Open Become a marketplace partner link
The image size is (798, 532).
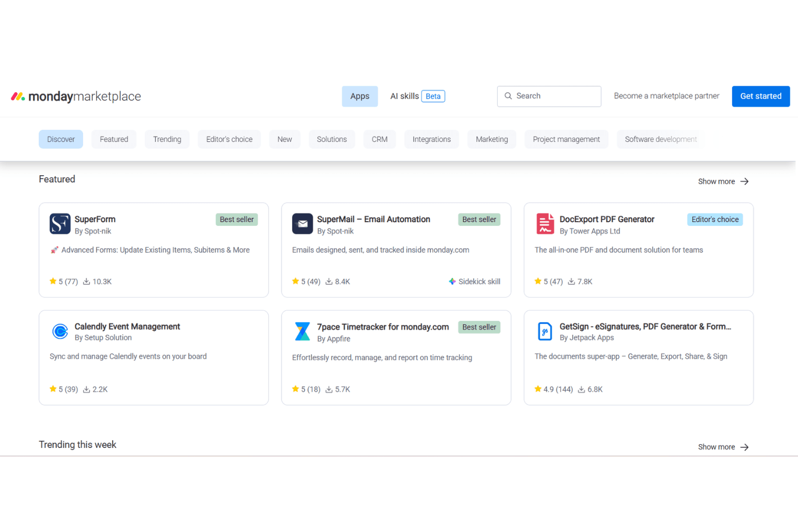tap(666, 96)
